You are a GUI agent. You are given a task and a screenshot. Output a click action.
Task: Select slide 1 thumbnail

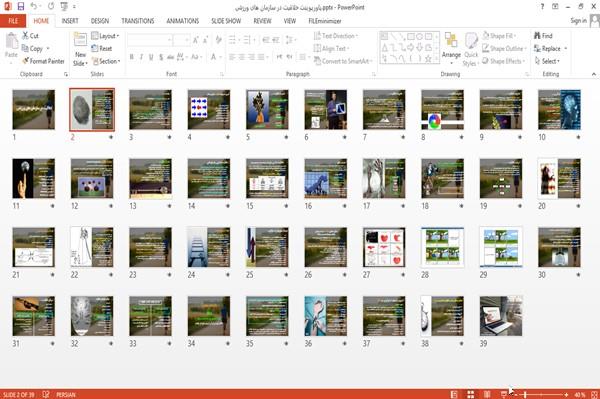34,109
